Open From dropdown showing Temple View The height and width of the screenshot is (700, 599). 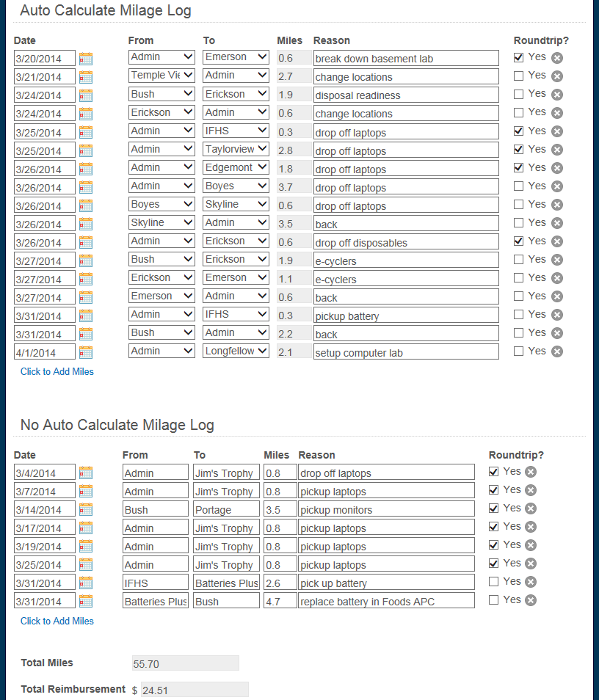point(161,76)
